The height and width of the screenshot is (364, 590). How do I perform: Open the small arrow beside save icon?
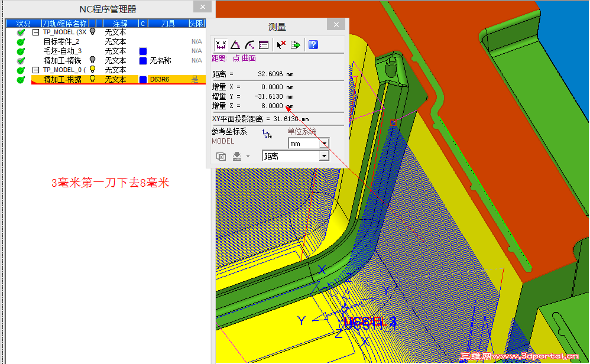(248, 156)
